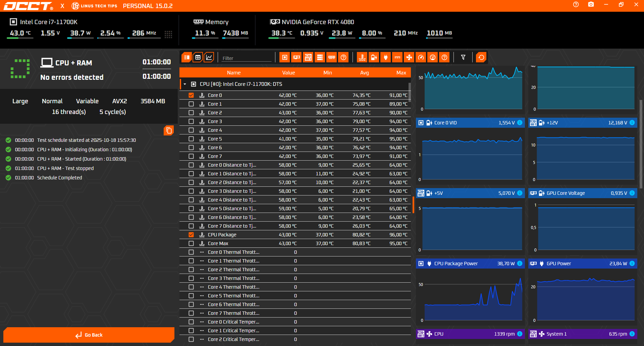The height and width of the screenshot is (346, 644).
Task: Toggle the GPU device filter icon
Action: point(297,57)
